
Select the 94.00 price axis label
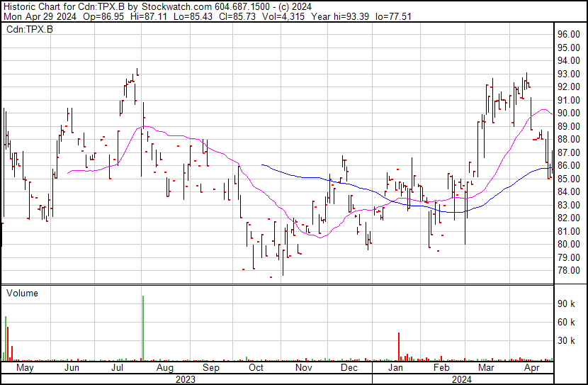pos(569,60)
